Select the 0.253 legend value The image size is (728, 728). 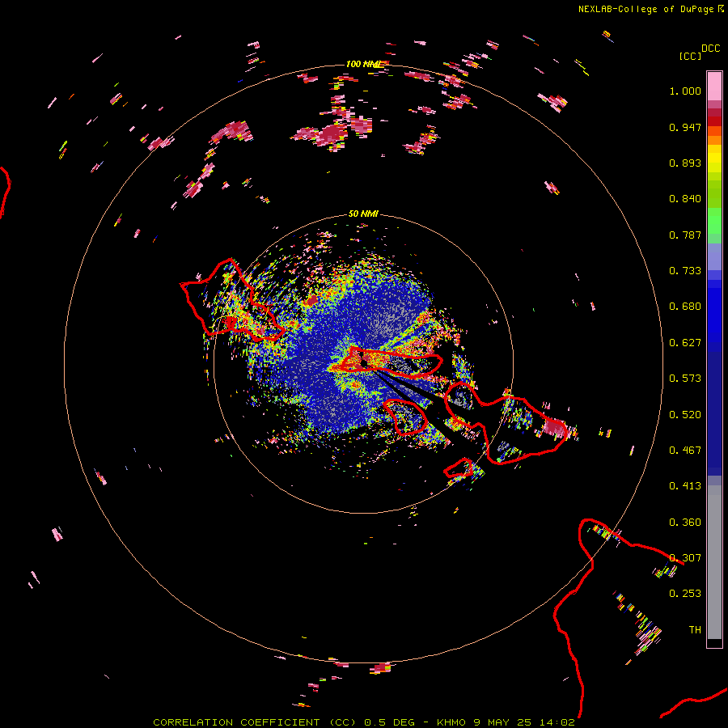pyautogui.click(x=685, y=594)
